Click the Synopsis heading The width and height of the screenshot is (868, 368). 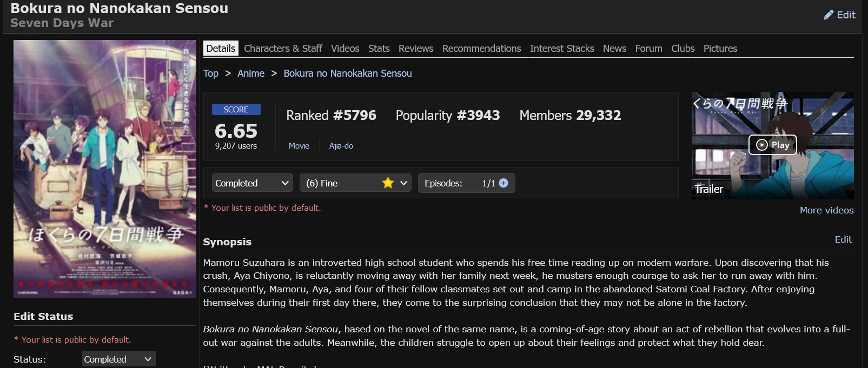pyautogui.click(x=227, y=242)
